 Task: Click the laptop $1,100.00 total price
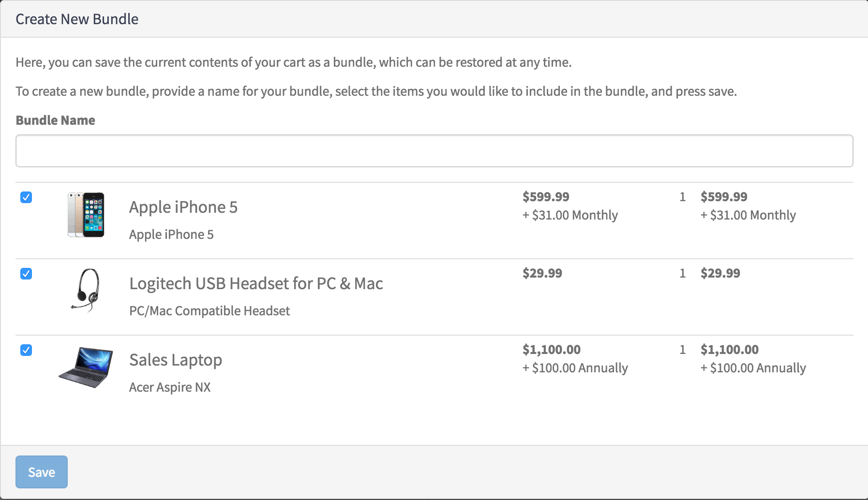click(x=730, y=350)
